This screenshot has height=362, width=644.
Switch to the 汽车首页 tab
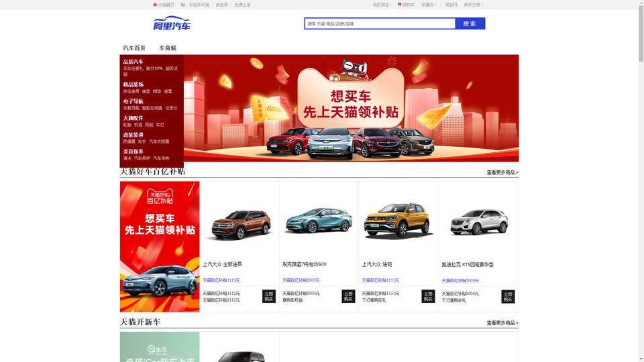click(x=134, y=48)
